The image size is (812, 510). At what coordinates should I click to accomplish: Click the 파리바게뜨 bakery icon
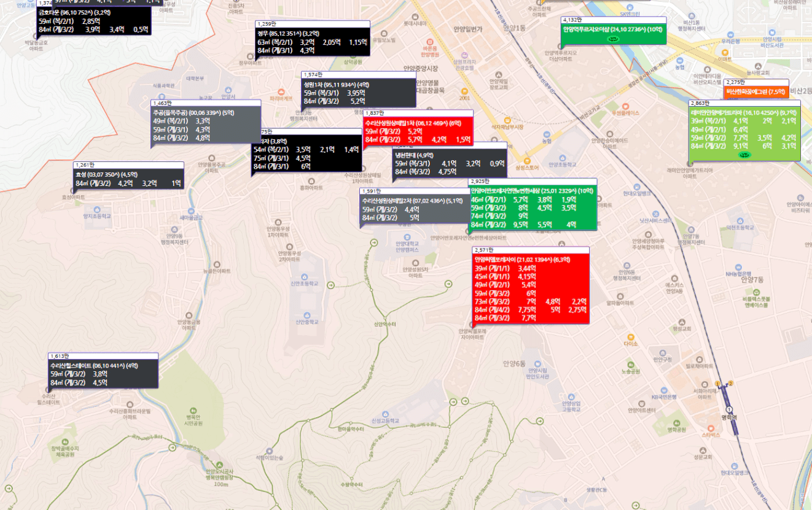283,90
